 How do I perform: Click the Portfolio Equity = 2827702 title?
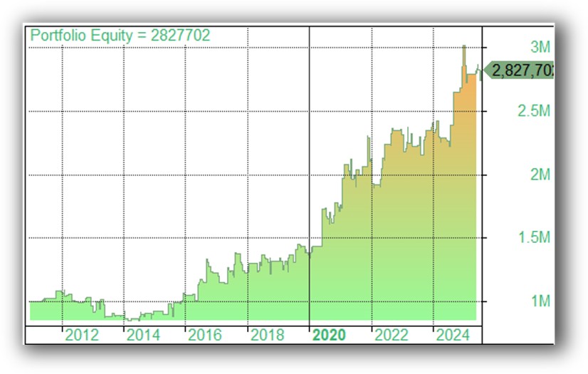(x=120, y=36)
